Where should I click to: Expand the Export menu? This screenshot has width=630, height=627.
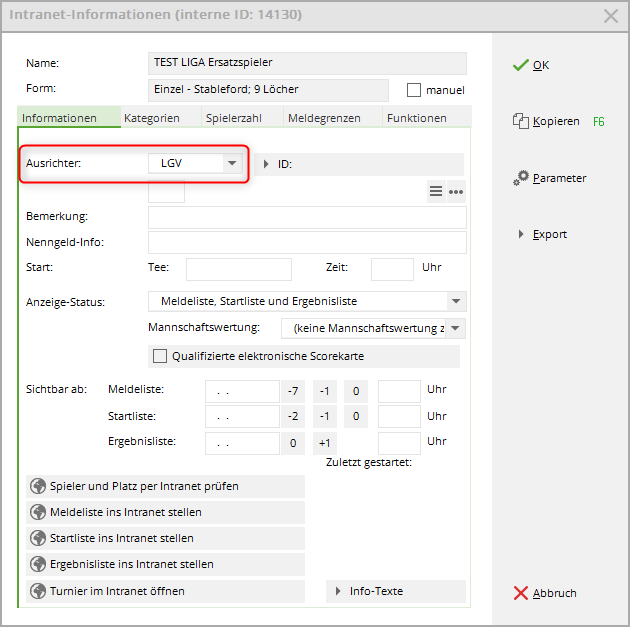pos(521,234)
